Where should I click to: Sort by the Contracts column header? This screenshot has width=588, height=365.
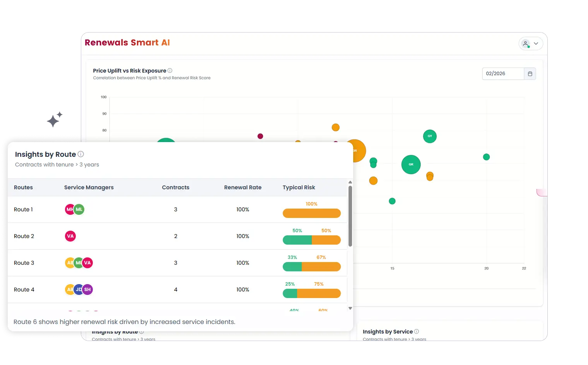[x=176, y=187]
